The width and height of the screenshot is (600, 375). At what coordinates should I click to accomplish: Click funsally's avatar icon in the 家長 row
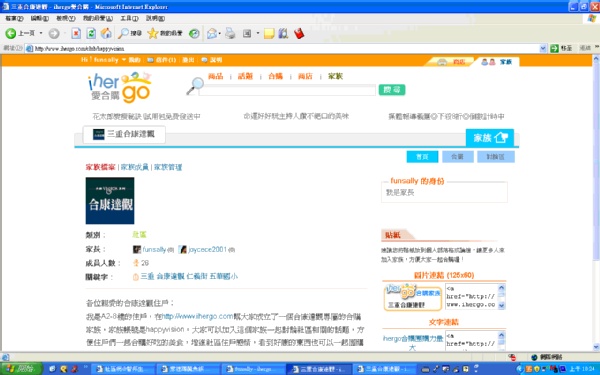(x=137, y=249)
